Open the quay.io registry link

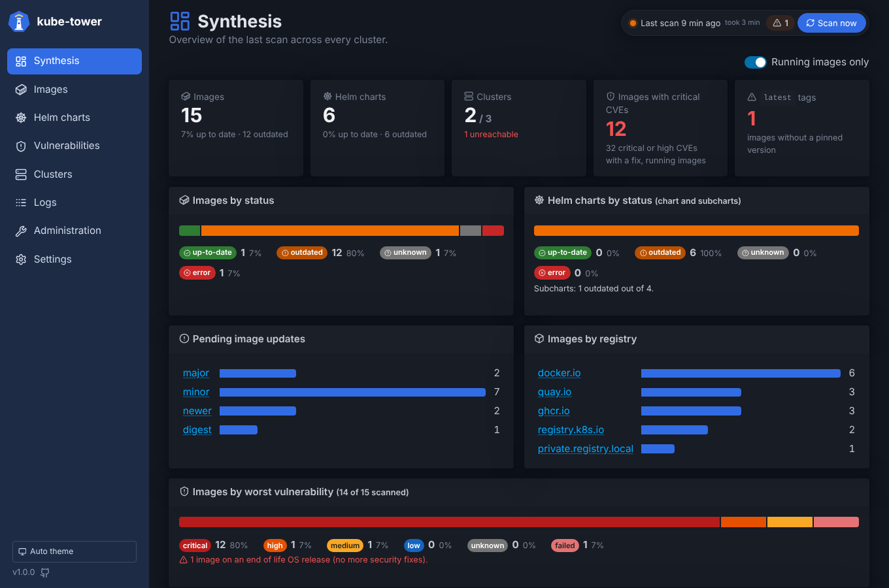pyautogui.click(x=555, y=392)
